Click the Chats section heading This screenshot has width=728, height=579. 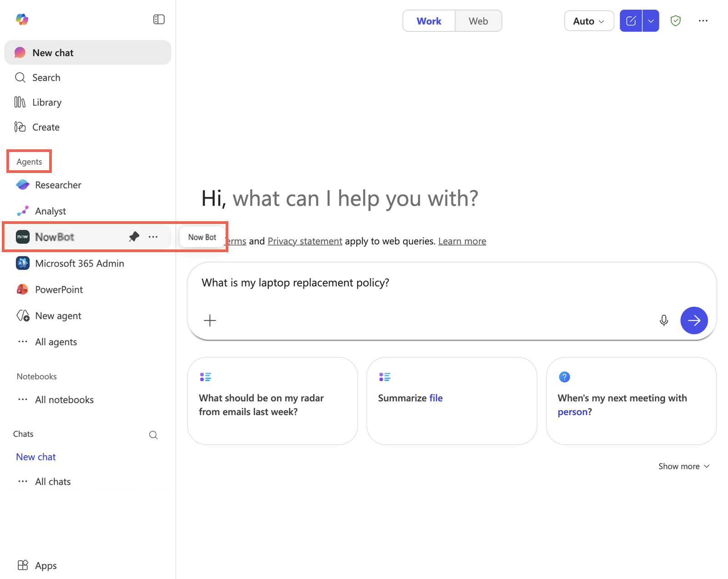click(23, 434)
